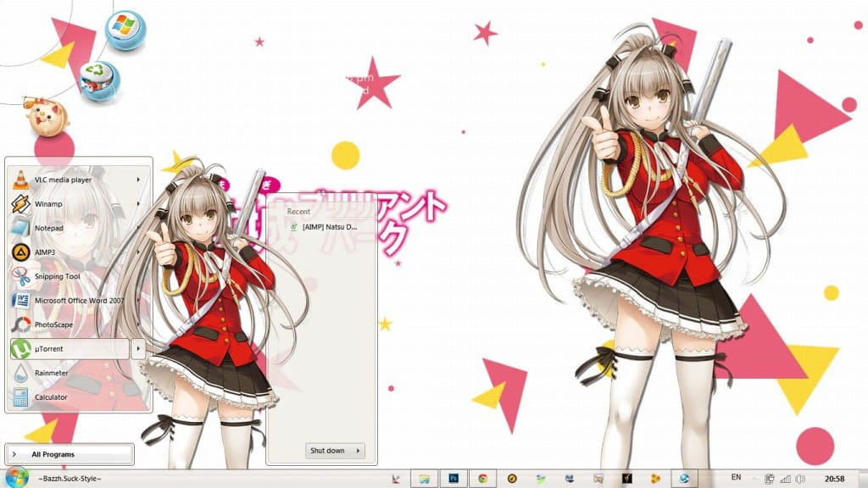Launch AIMP from the taskbar
Image resolution: width=868 pixels, height=488 pixels.
click(512, 480)
